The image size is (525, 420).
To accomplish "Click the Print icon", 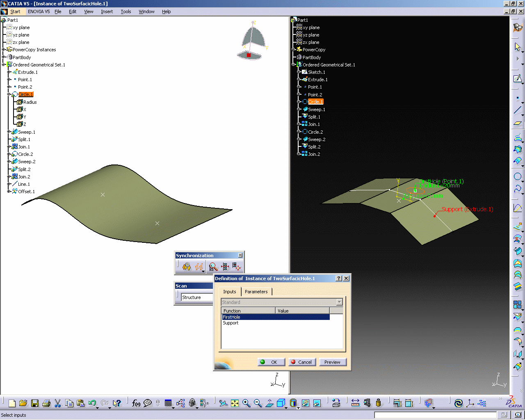I will pyautogui.click(x=46, y=403).
